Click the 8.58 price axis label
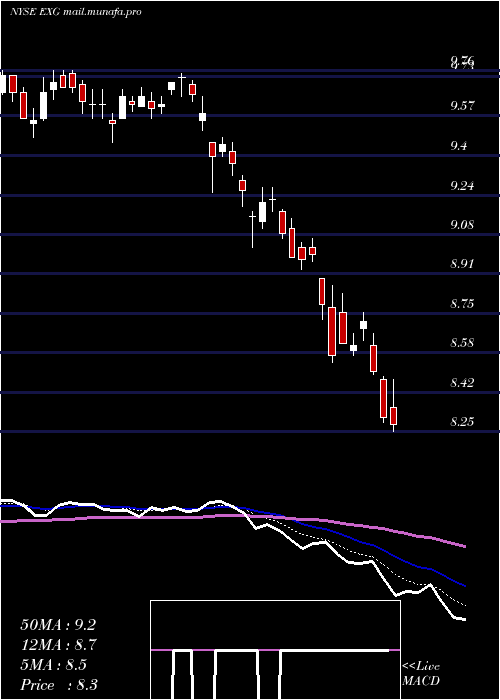 tap(462, 343)
